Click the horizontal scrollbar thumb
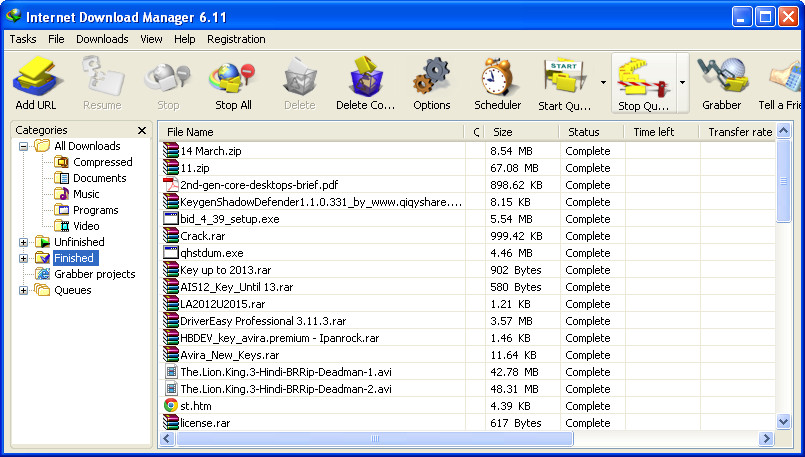 (x=375, y=439)
